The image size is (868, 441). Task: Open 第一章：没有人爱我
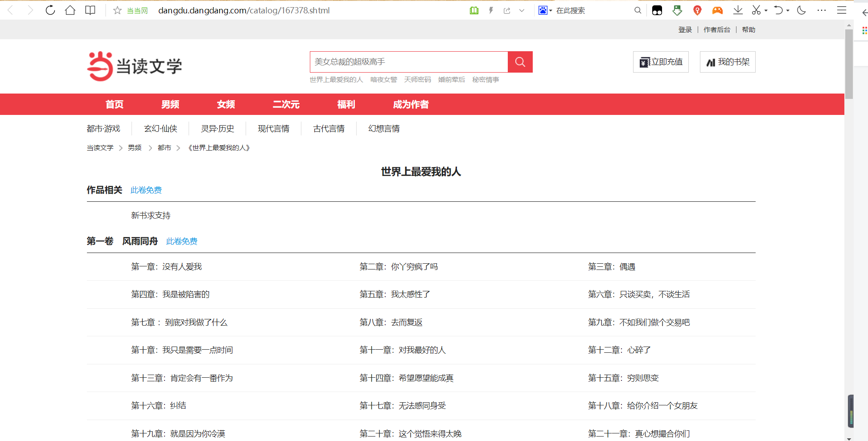[x=166, y=267]
